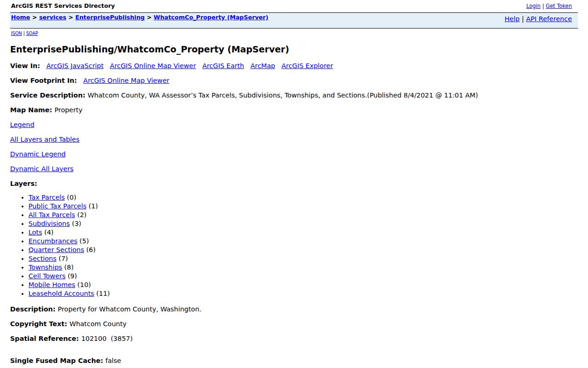The width and height of the screenshot is (588, 368).
Task: Open the Subdivisions layer
Action: pyautogui.click(x=49, y=224)
